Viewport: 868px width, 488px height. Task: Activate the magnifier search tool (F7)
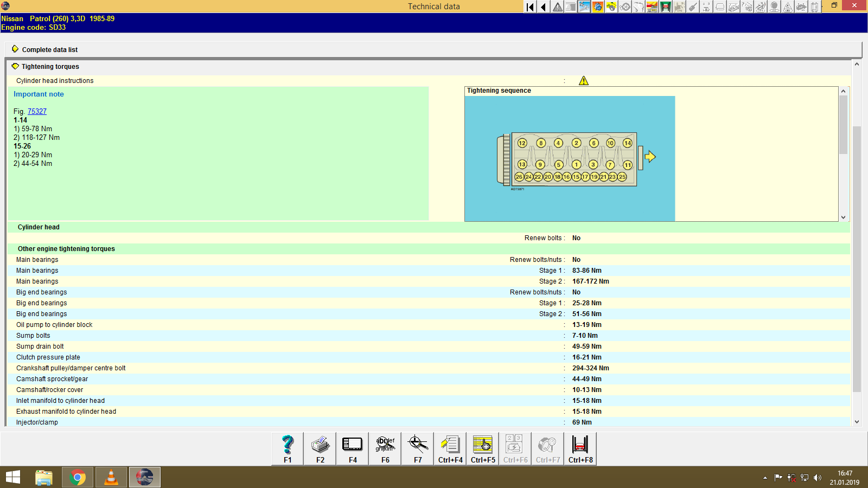tap(417, 448)
